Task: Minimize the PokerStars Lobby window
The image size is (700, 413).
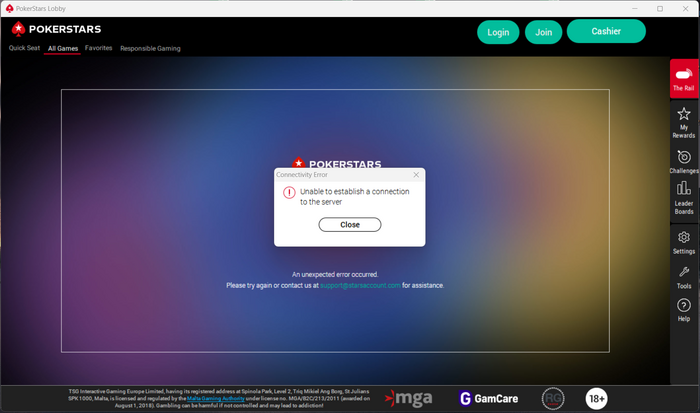Action: coord(634,8)
